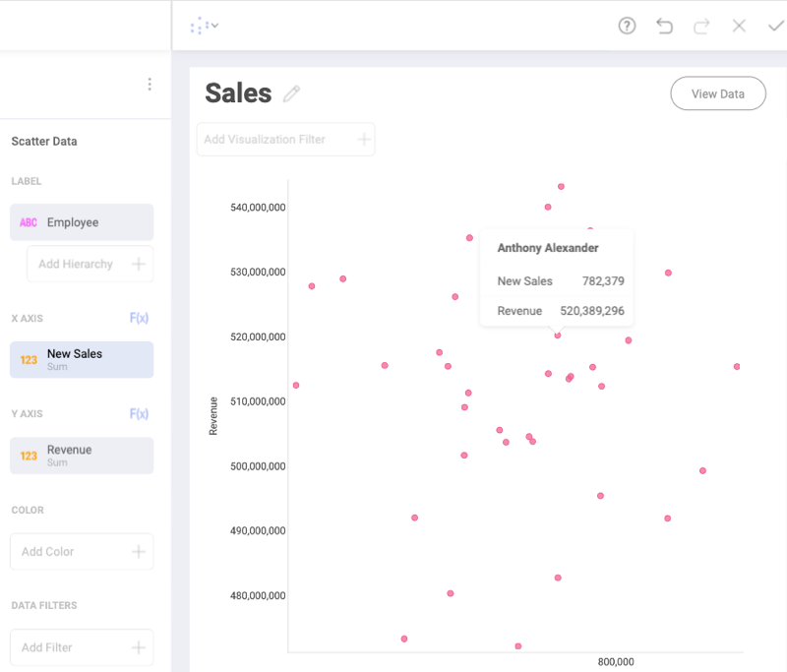Open the chart type selector icon
The width and height of the screenshot is (787, 672).
[x=200, y=26]
